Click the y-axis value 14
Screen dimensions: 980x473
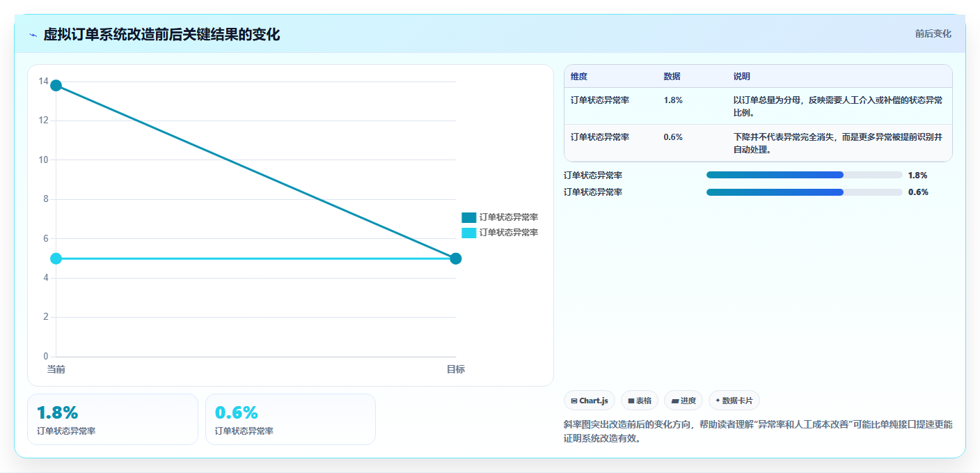pos(44,82)
